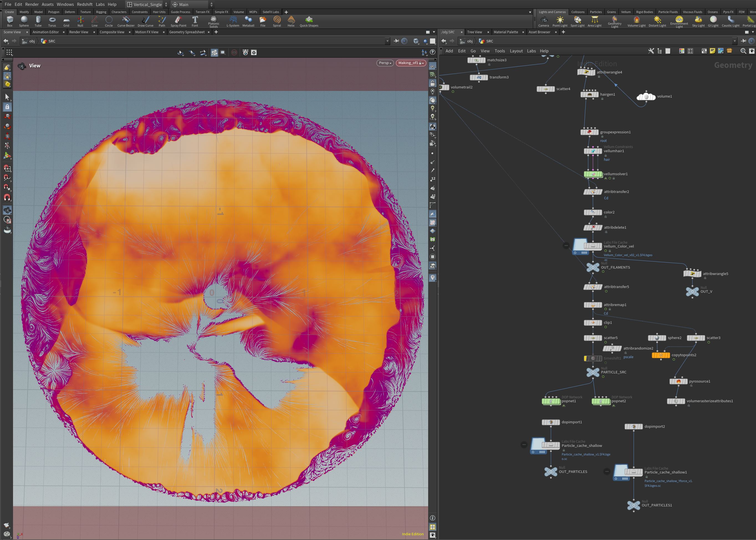Toggle the viewport display options lock icon

click(x=433, y=83)
